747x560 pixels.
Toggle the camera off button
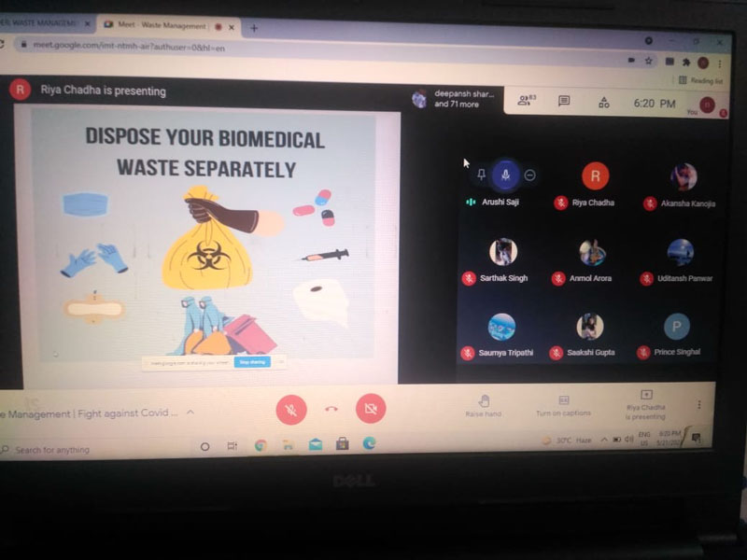pyautogui.click(x=371, y=409)
